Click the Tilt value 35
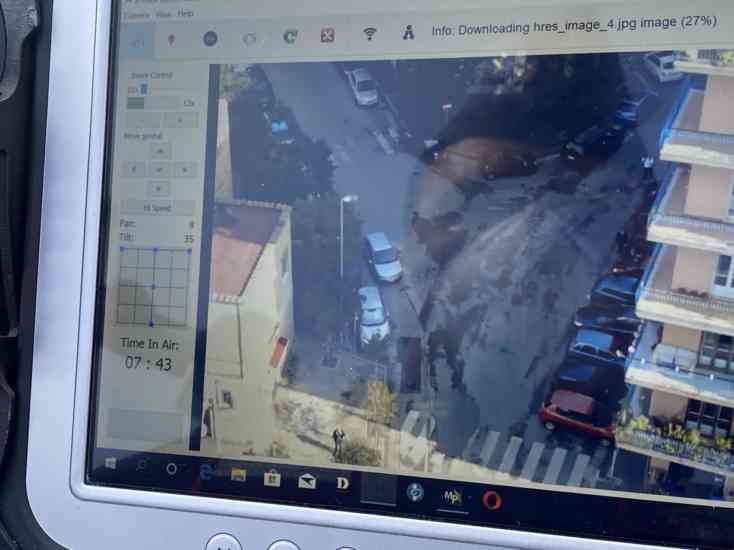 point(188,238)
